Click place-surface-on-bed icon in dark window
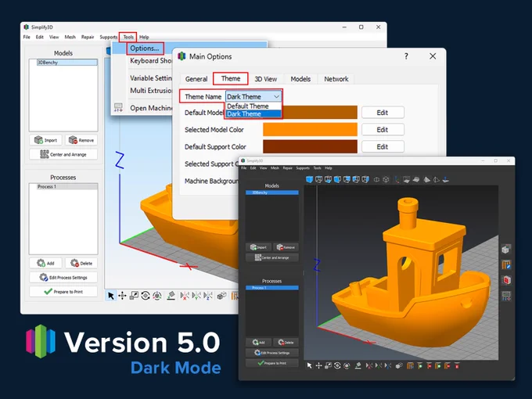 [x=358, y=365]
